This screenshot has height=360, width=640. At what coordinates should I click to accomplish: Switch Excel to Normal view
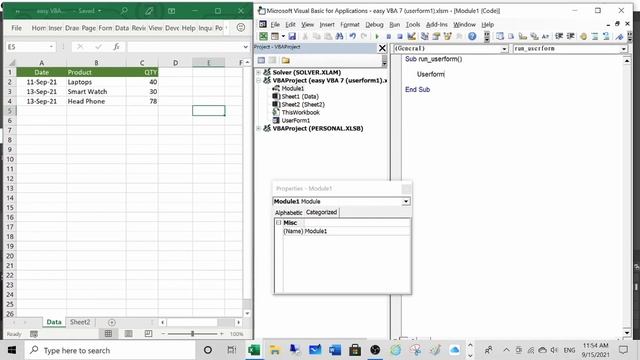click(x=108, y=333)
